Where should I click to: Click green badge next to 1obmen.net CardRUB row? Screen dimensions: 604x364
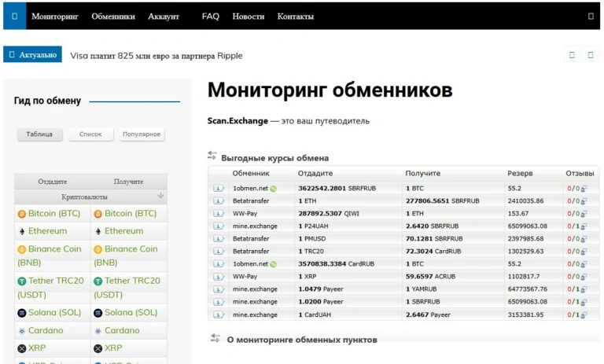(273, 264)
